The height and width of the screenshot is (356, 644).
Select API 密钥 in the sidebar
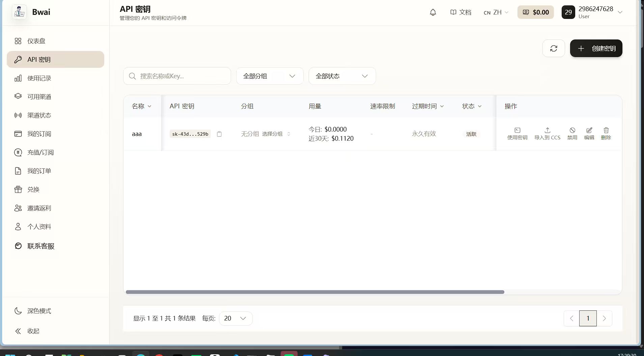coord(55,59)
